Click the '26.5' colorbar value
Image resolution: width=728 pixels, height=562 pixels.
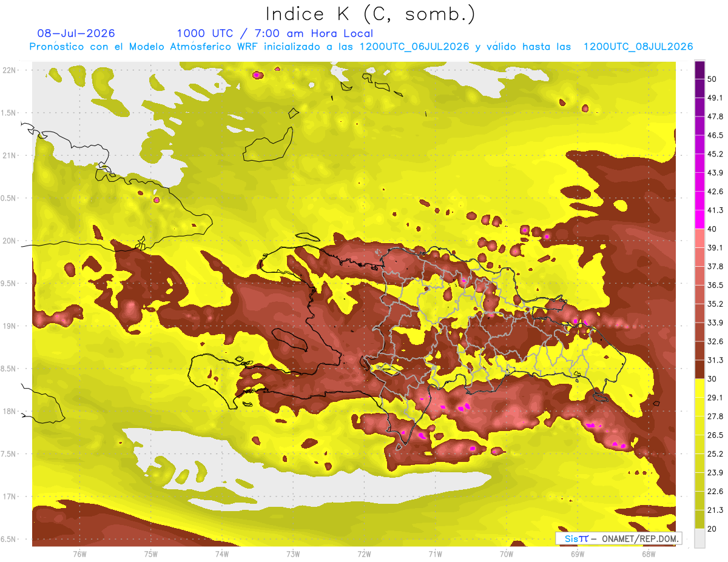715,435
